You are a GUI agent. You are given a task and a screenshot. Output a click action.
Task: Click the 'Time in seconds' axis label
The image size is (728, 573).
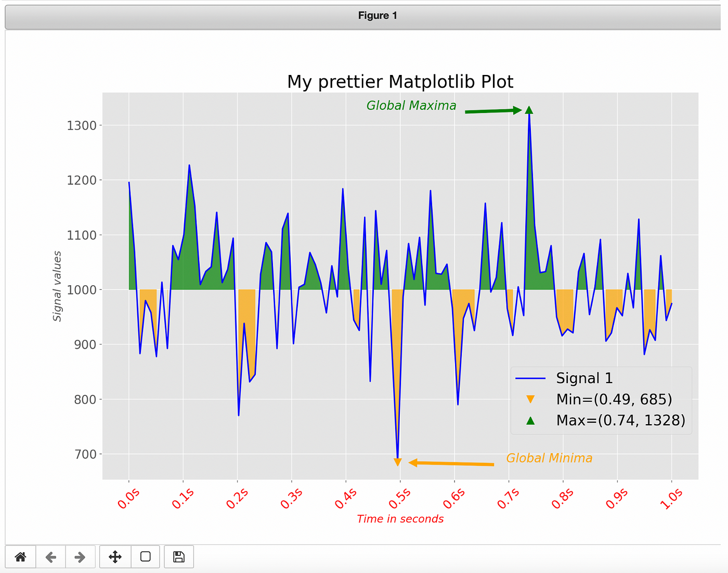pos(400,519)
